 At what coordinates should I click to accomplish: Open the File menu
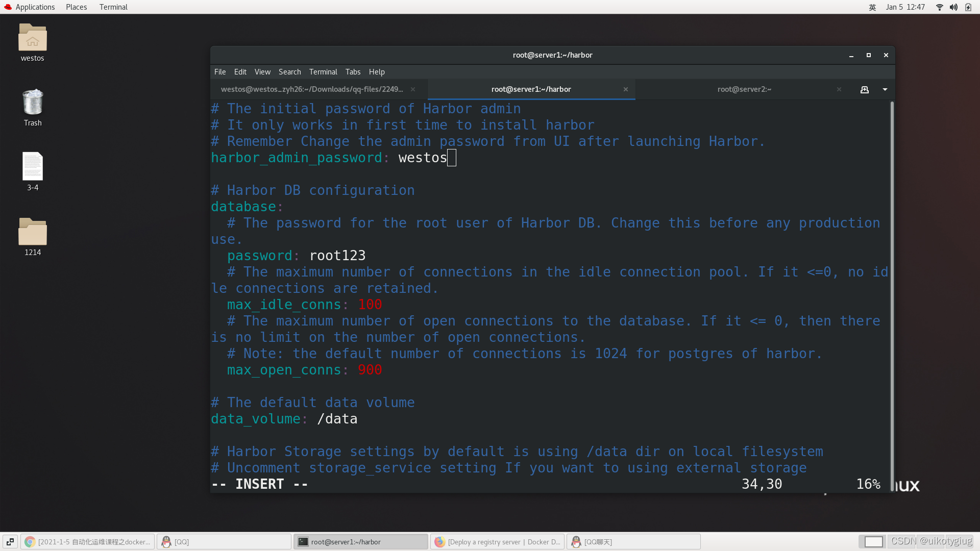pos(220,72)
